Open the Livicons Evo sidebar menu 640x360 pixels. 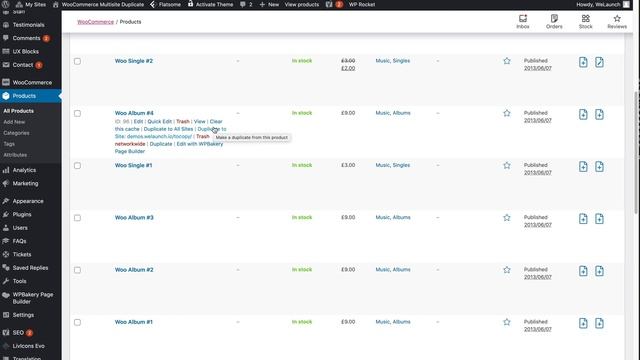point(29,346)
